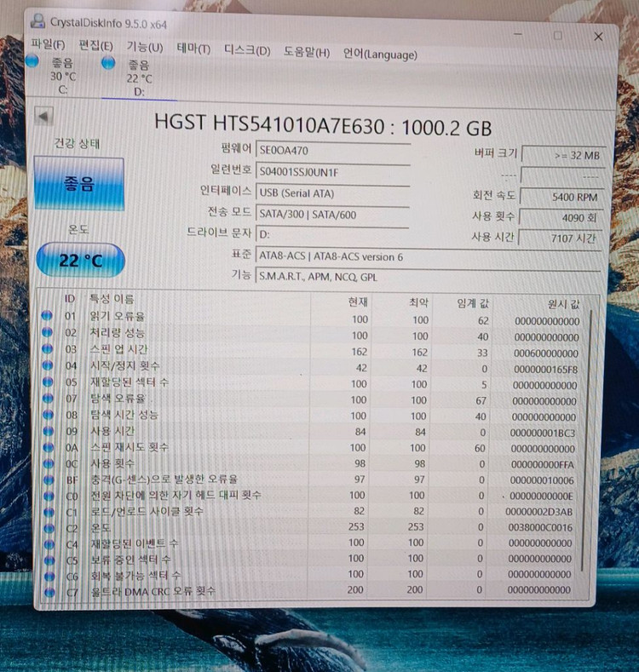Open the 디스크(D) menu

pyautogui.click(x=247, y=50)
